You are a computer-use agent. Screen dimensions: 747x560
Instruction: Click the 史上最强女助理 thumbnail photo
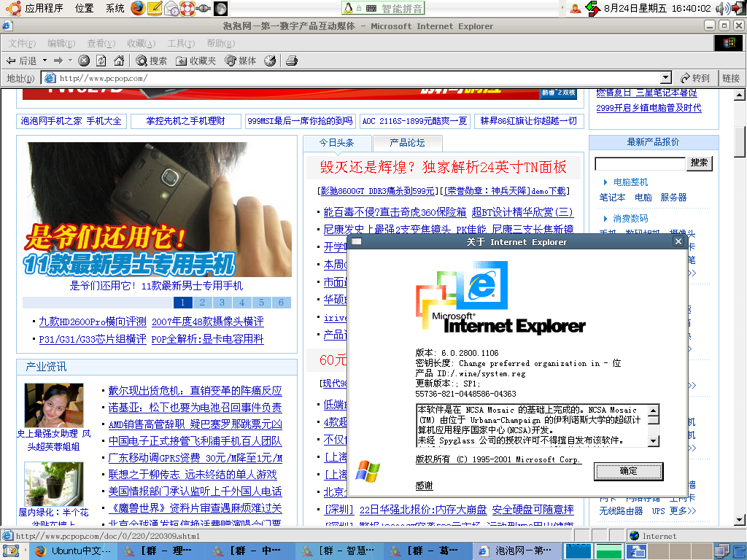tap(54, 405)
